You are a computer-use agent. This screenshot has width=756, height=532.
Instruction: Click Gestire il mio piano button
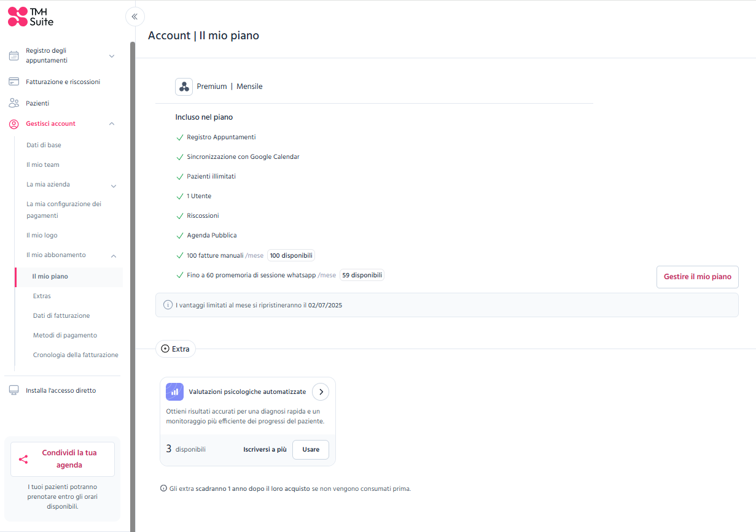pyautogui.click(x=698, y=277)
